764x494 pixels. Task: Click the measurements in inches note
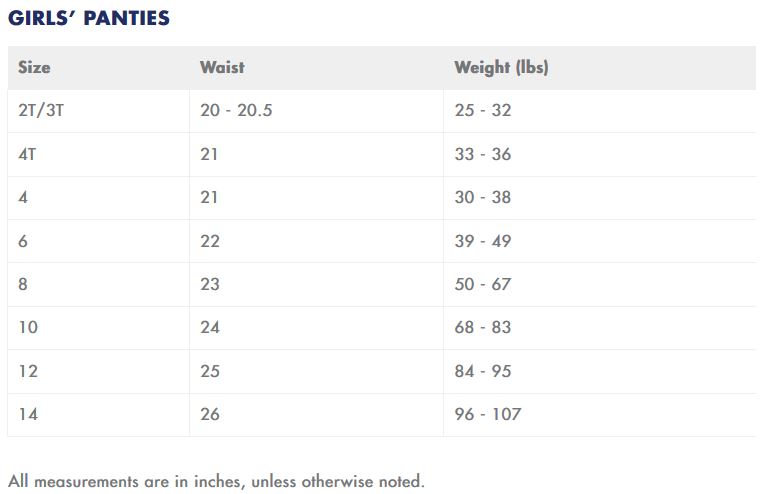[216, 481]
